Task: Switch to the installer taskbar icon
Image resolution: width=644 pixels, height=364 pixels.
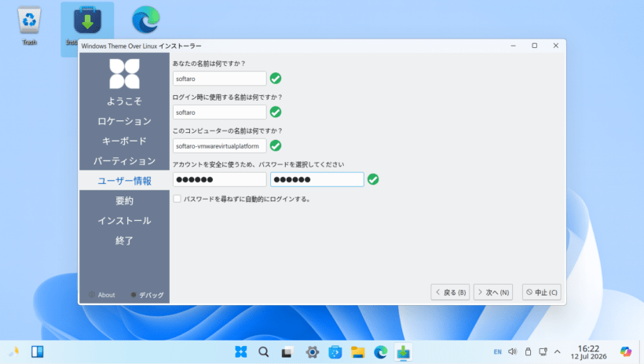Action: [x=404, y=352]
